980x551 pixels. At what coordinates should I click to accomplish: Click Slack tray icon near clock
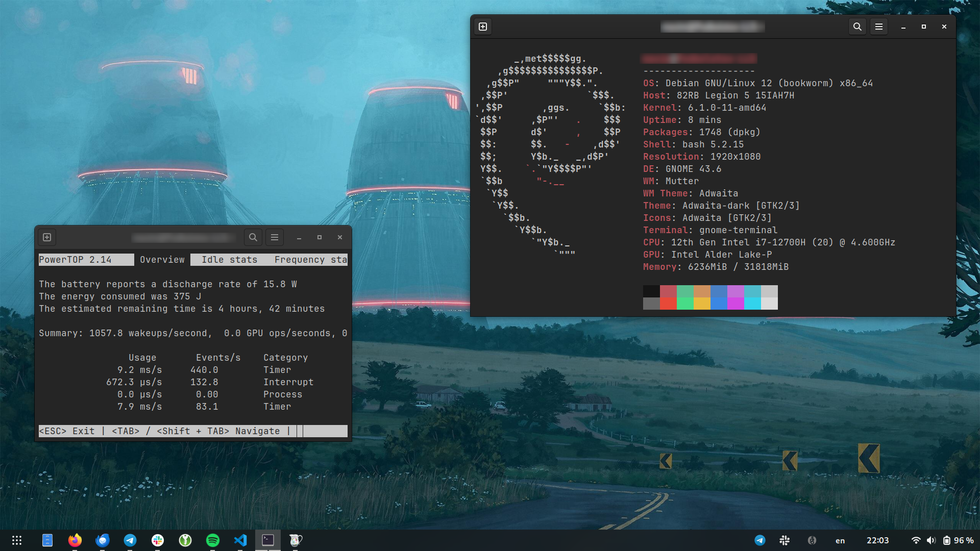[785, 540]
